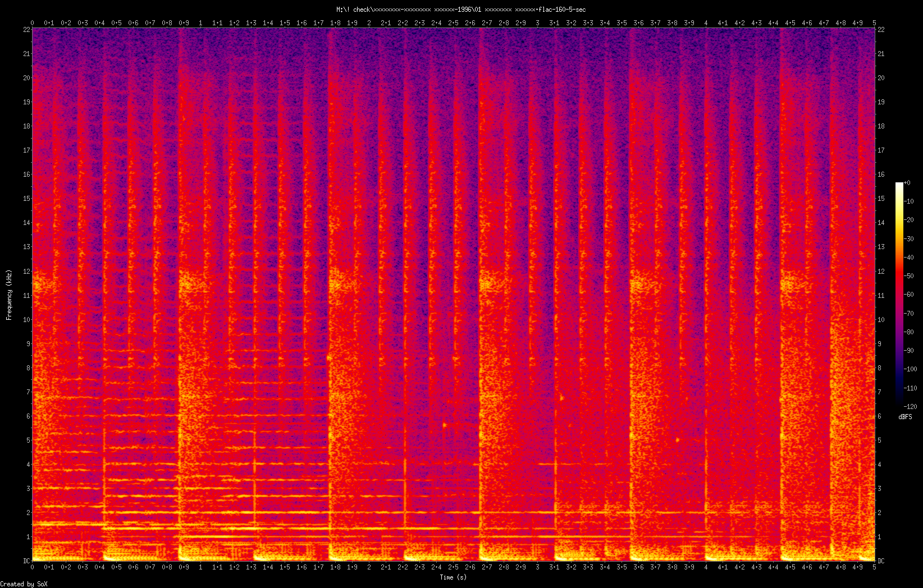This screenshot has height=588, width=923.
Task: Click the file path title above the spectrogram
Action: (461, 10)
